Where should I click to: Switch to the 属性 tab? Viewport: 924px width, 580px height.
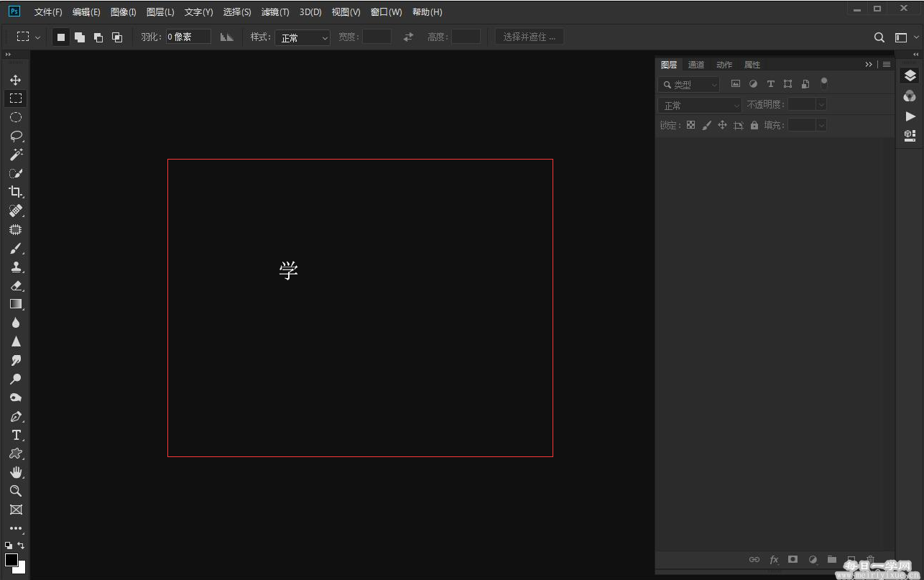click(752, 65)
